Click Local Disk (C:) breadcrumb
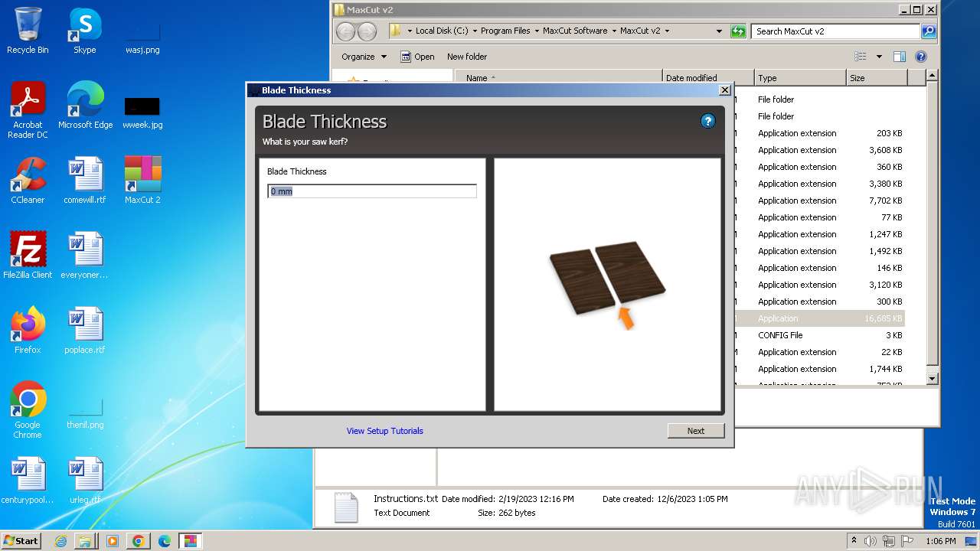This screenshot has height=551, width=980. pos(442,31)
